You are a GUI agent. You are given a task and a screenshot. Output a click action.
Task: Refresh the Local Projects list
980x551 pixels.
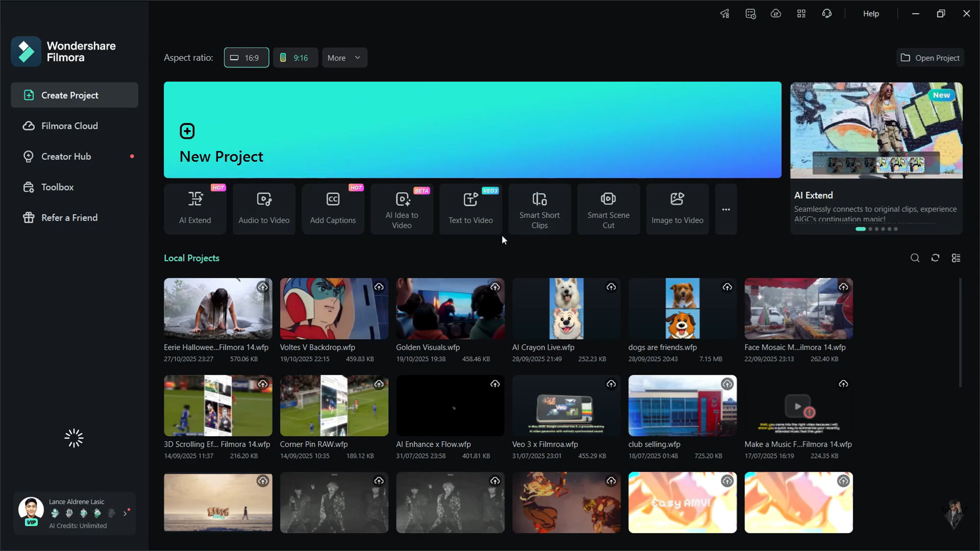click(x=935, y=258)
